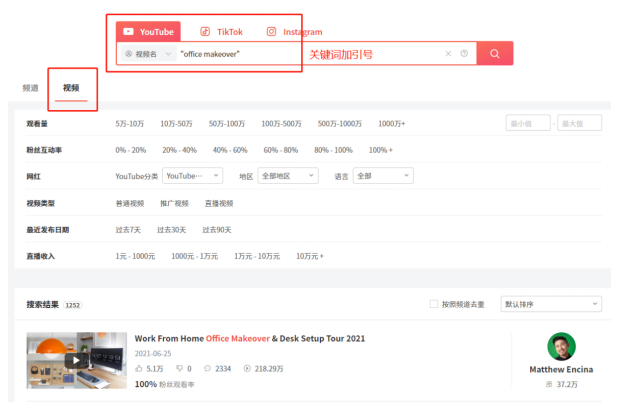Filter live income 10万元 +

point(310,256)
